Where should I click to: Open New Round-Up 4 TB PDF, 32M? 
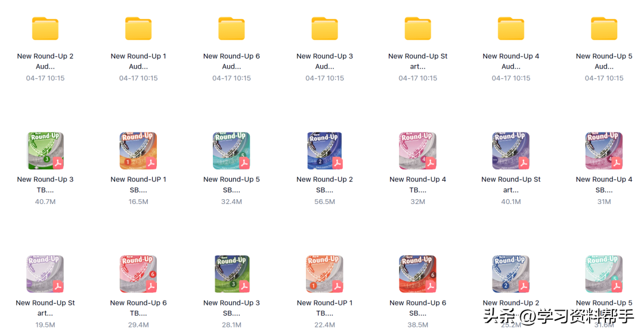[417, 151]
